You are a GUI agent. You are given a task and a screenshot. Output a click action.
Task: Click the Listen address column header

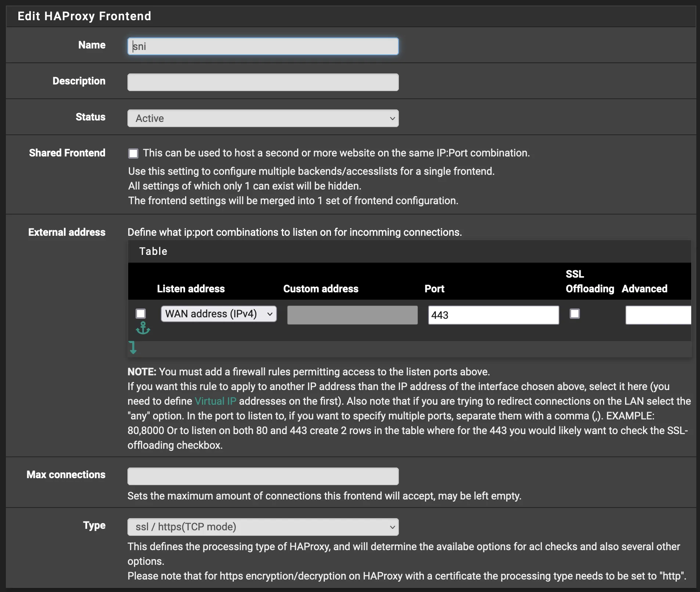coord(191,289)
